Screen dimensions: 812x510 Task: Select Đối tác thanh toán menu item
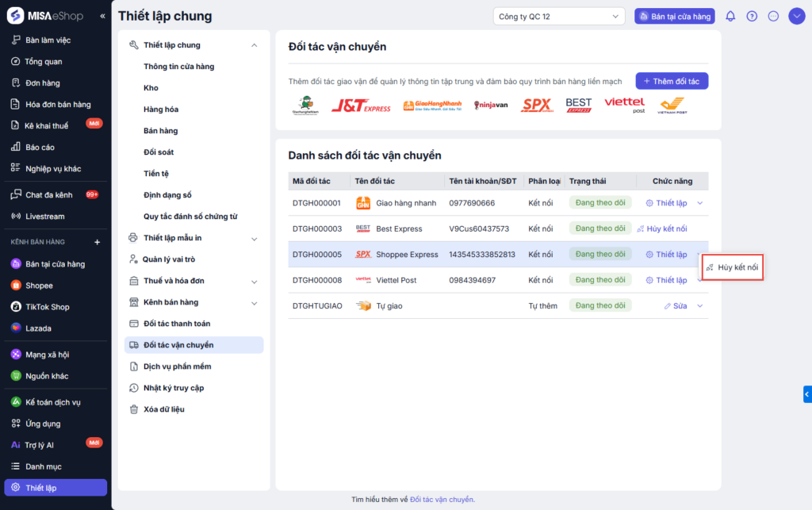click(x=177, y=324)
